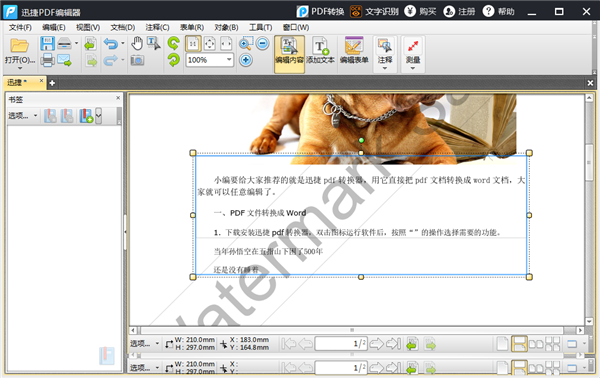Viewport: 600px width, 378px height.
Task: Click the Fit page icon
Action: (x=210, y=44)
